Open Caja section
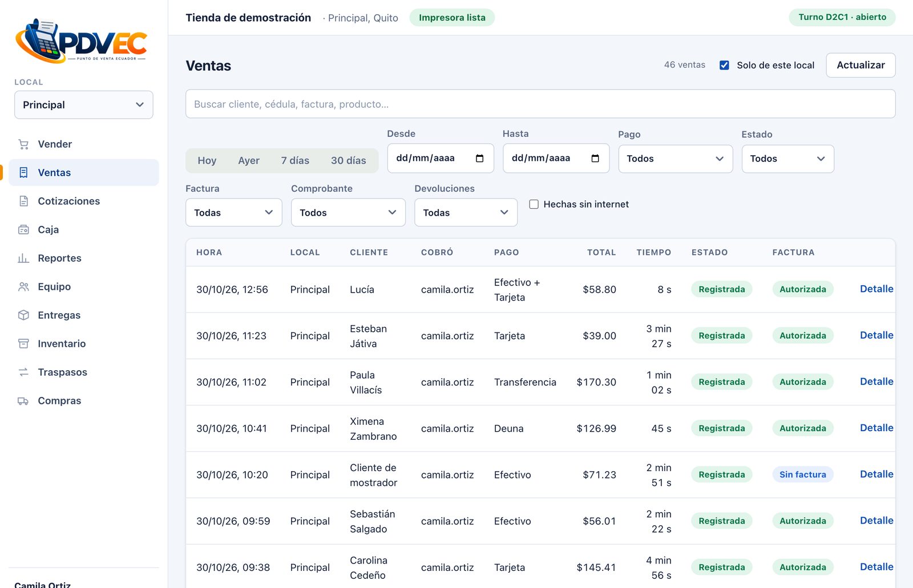Viewport: 913px width, 588px height. click(84, 230)
